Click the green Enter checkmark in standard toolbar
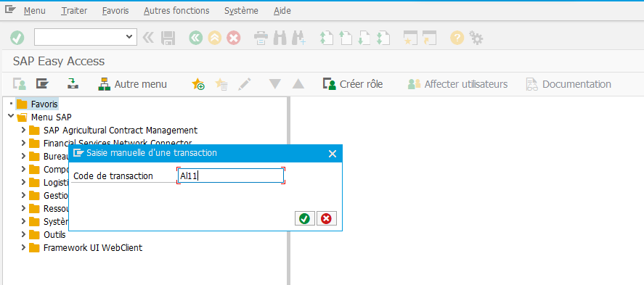 pos(17,38)
